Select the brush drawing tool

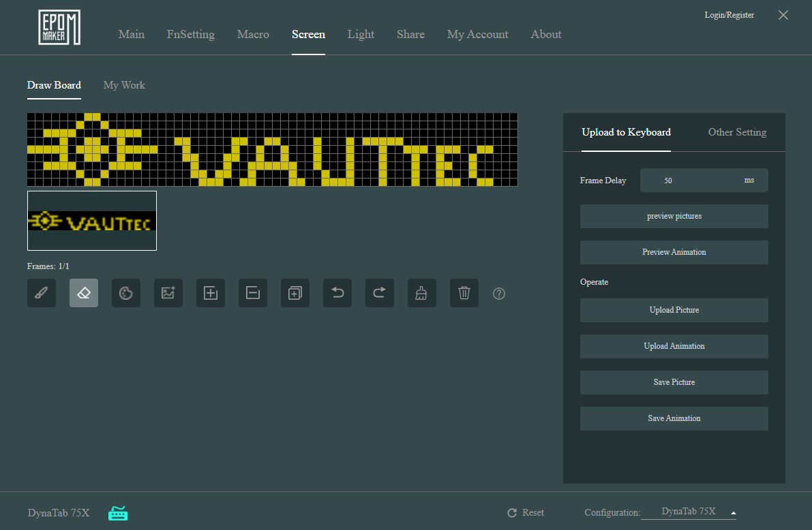coord(42,293)
